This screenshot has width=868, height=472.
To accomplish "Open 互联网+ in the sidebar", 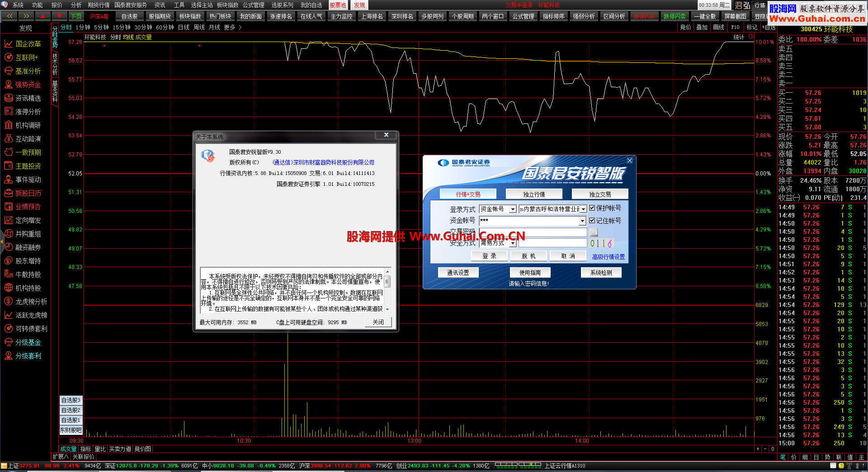I will coord(22,57).
